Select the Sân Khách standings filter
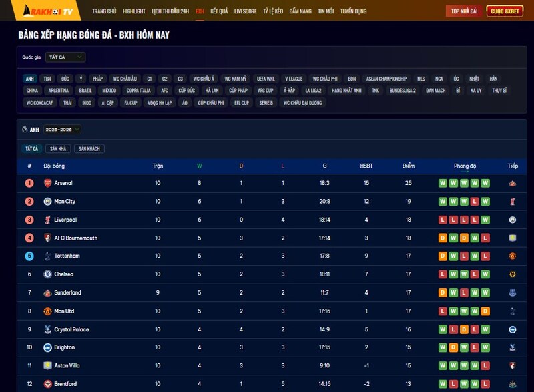Viewport: 534px width, 392px height. [x=89, y=149]
